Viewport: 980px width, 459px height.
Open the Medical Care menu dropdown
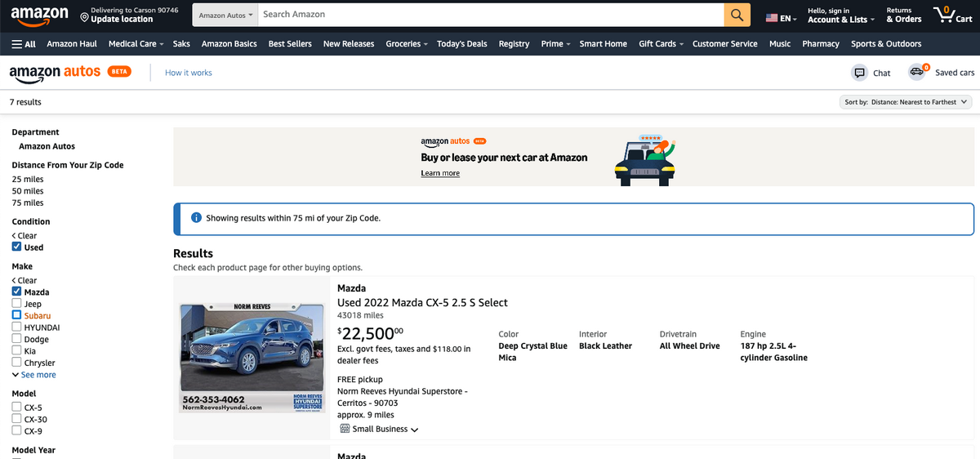[136, 44]
